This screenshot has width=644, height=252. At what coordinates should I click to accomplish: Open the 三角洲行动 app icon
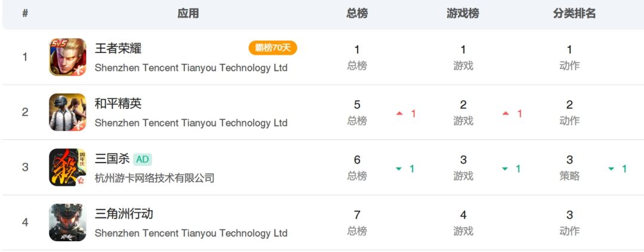click(x=68, y=222)
